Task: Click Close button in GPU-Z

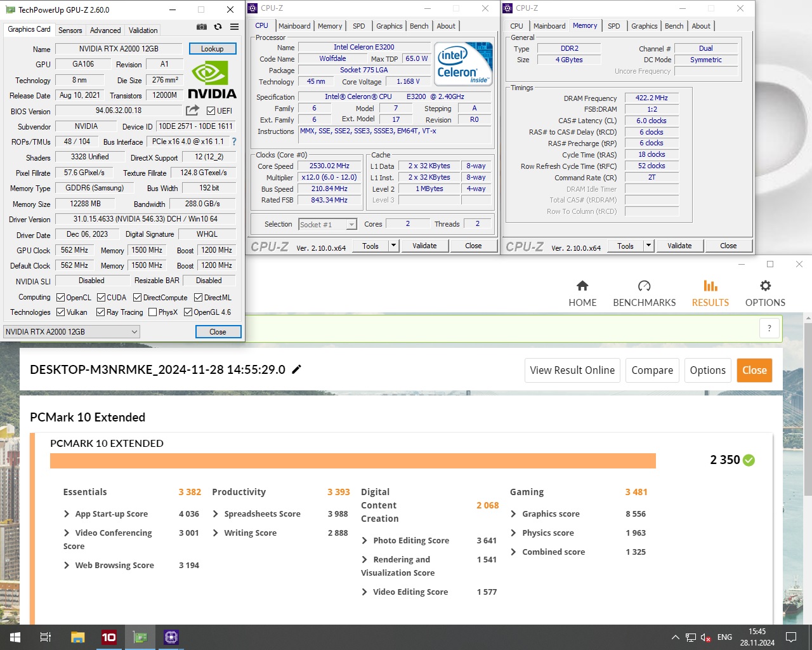Action: [x=218, y=331]
